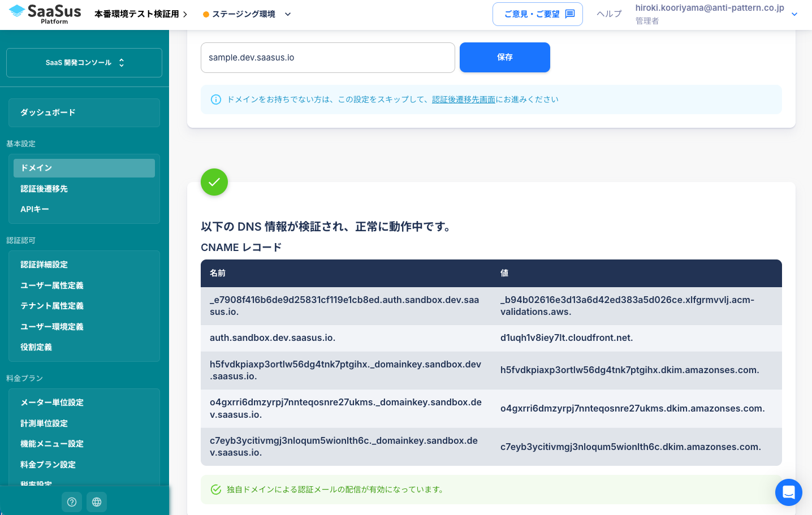Click the SaaSus Platform logo
Viewport: 812px width, 515px height.
[44, 14]
